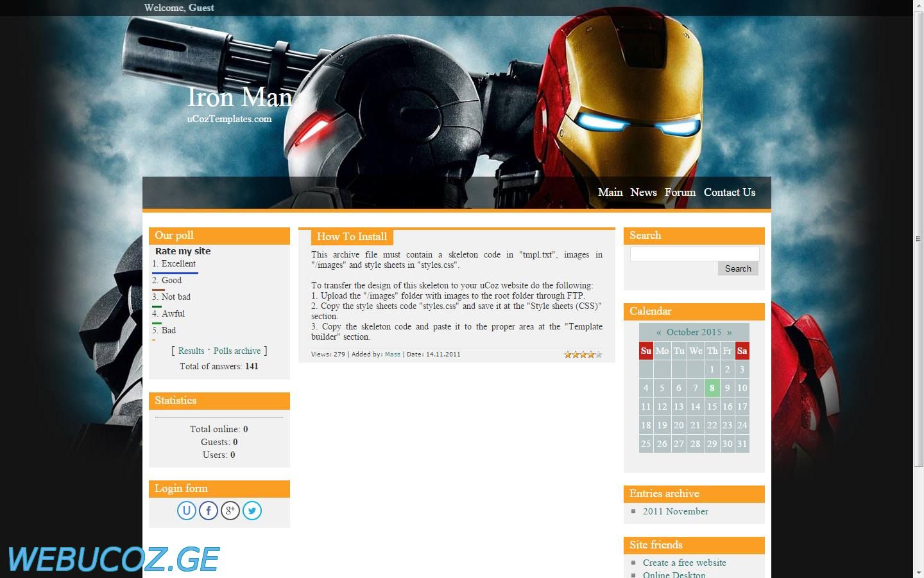The image size is (924, 578).
Task: Click the Su weekday header in calendar
Action: [646, 351]
